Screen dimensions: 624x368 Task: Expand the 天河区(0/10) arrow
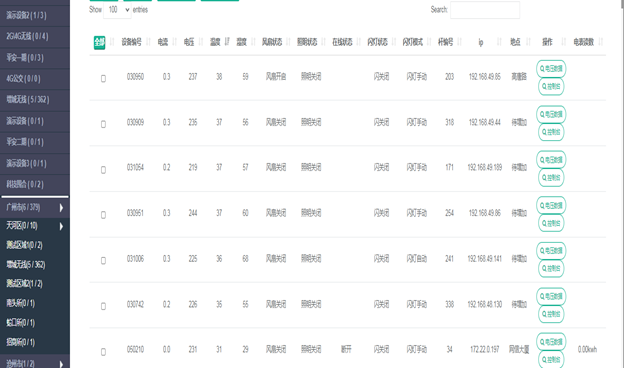(x=61, y=226)
